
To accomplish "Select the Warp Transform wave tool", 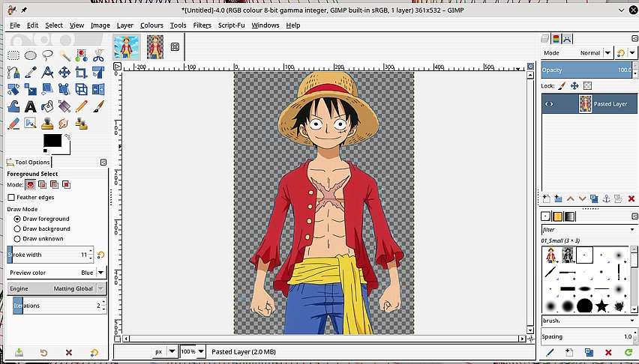I will click(x=13, y=106).
